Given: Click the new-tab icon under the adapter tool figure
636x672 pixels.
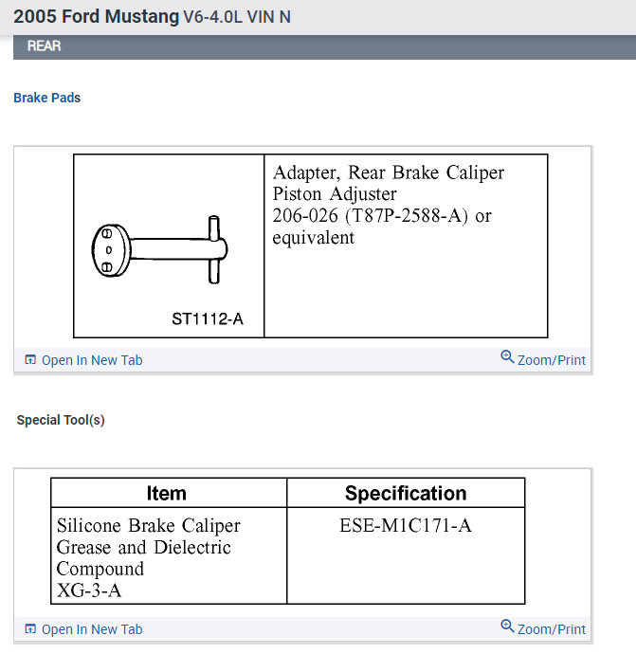Looking at the screenshot, I should [x=30, y=360].
